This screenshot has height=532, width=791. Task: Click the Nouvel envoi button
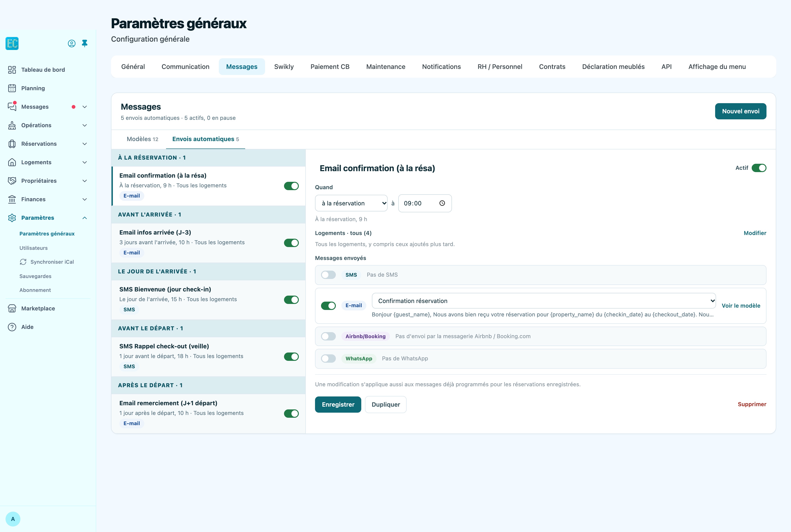[x=740, y=111]
